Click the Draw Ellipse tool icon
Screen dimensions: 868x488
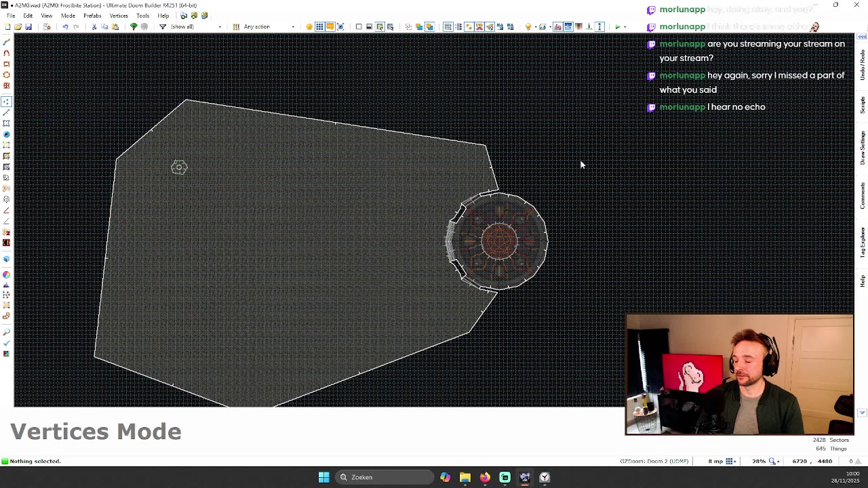point(7,75)
